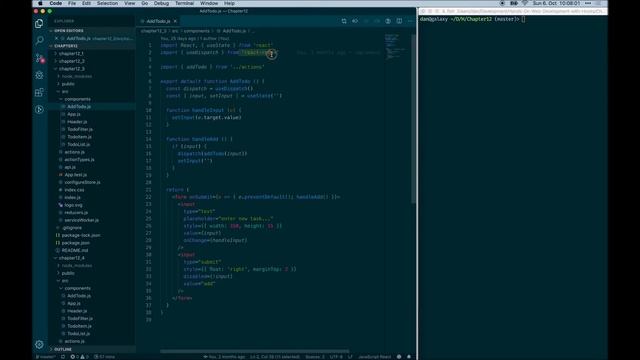Screen dimensions: 640x360
Task: Click the sync icon in status bar
Action: (63, 357)
